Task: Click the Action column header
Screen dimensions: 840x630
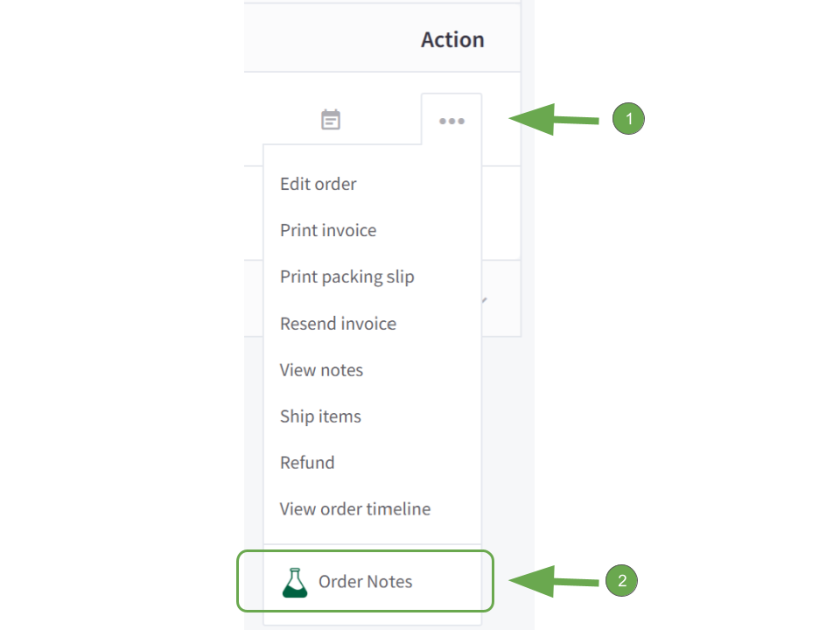Action: pos(452,40)
